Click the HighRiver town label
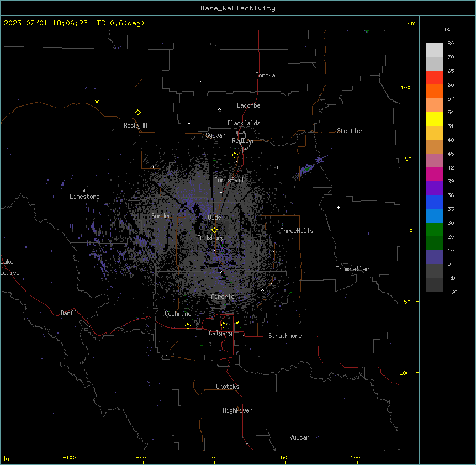 tap(237, 410)
